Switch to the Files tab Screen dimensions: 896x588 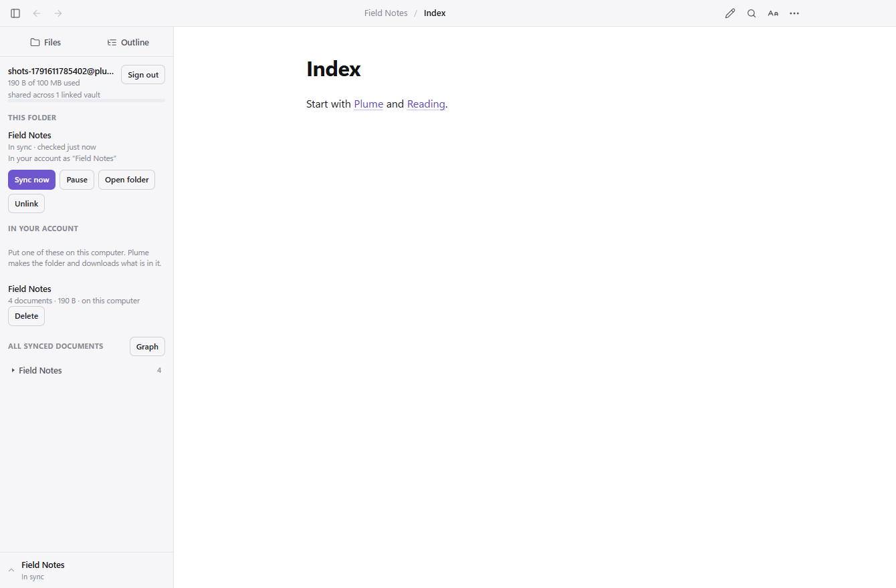(45, 42)
